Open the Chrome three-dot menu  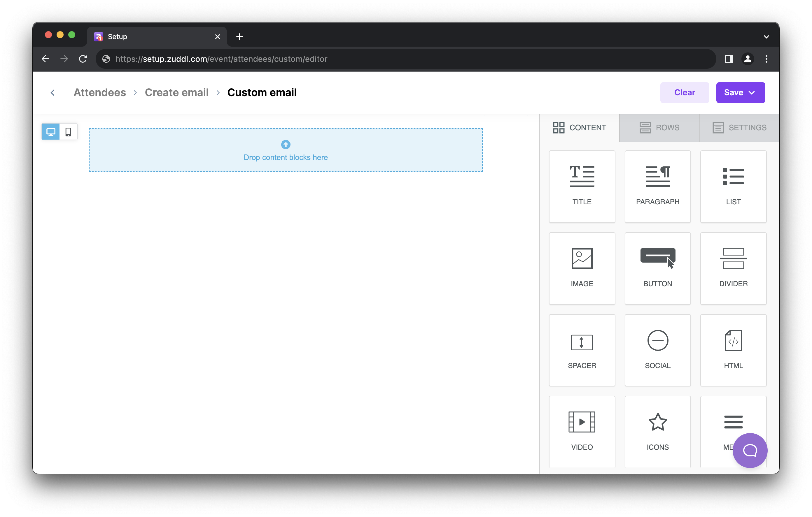click(x=766, y=59)
